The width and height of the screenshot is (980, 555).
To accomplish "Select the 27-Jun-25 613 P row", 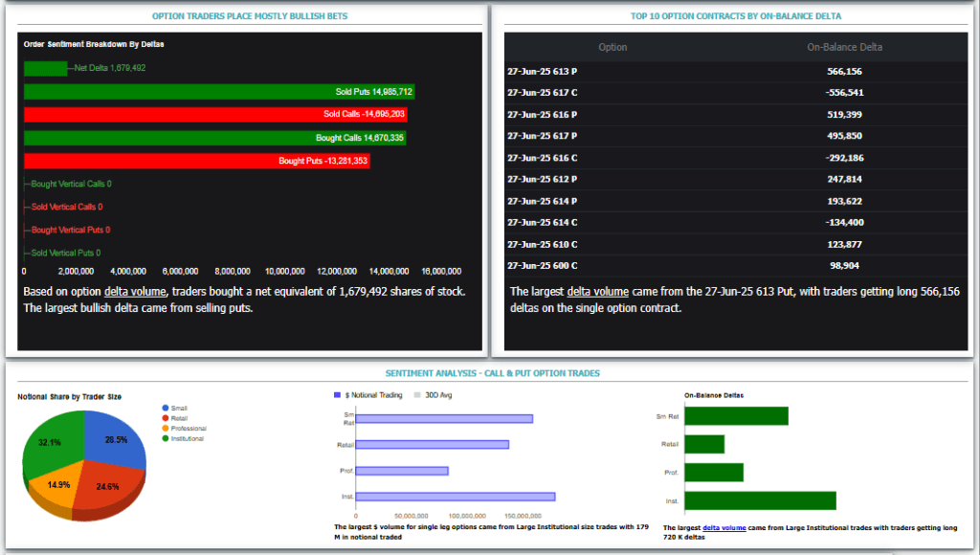I will tap(736, 71).
